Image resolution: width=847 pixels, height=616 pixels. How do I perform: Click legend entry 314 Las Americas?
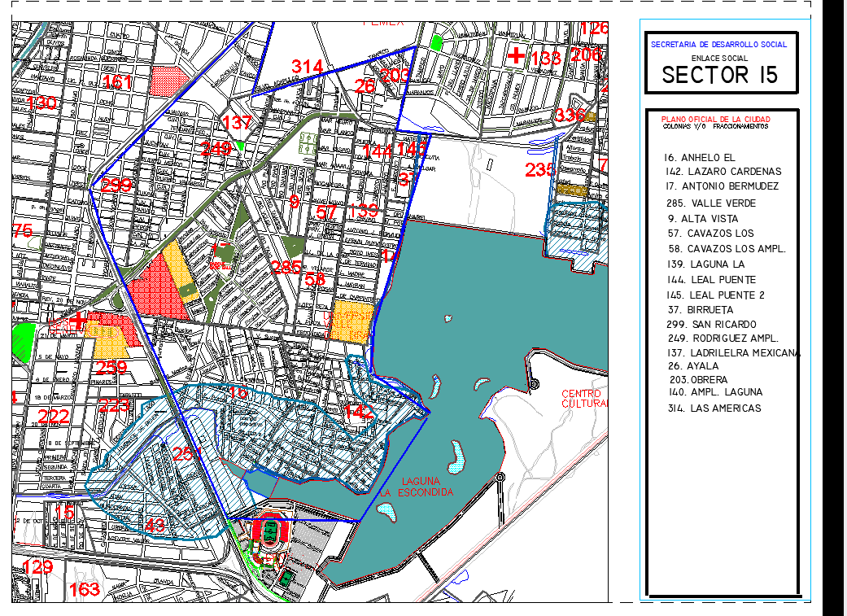pos(713,408)
